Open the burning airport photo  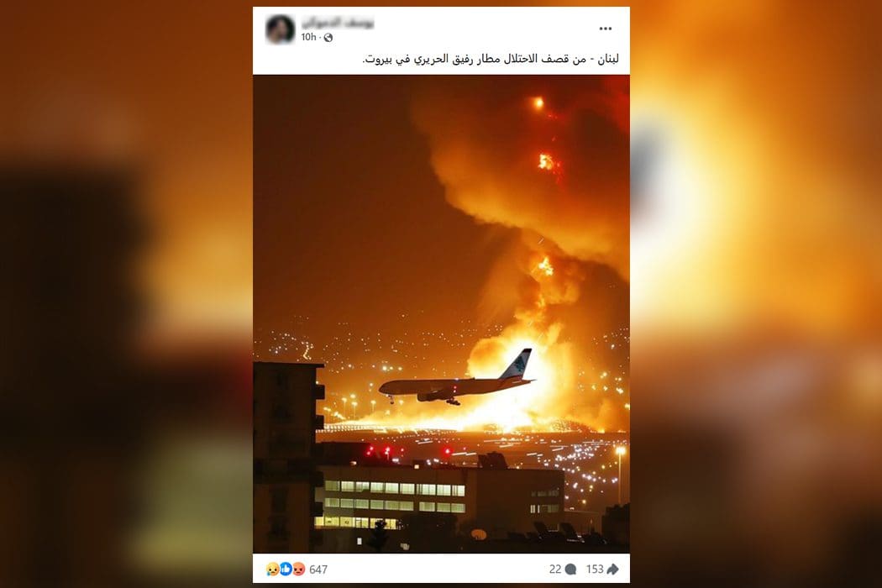coord(441,313)
